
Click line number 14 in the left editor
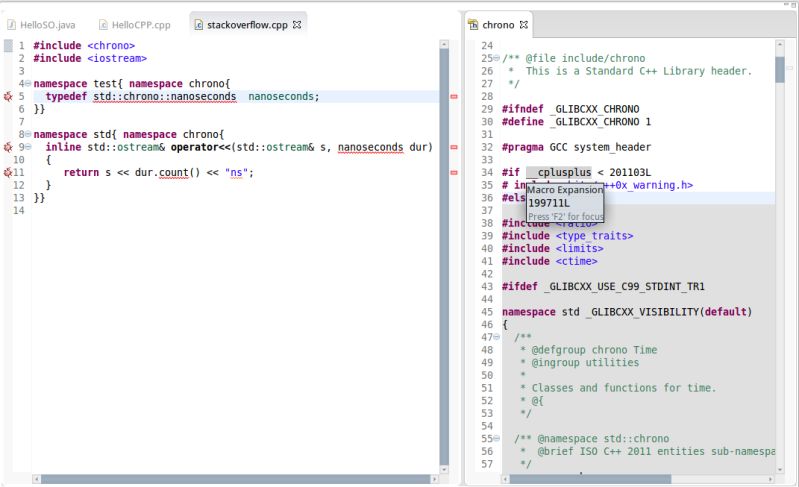tap(19, 210)
